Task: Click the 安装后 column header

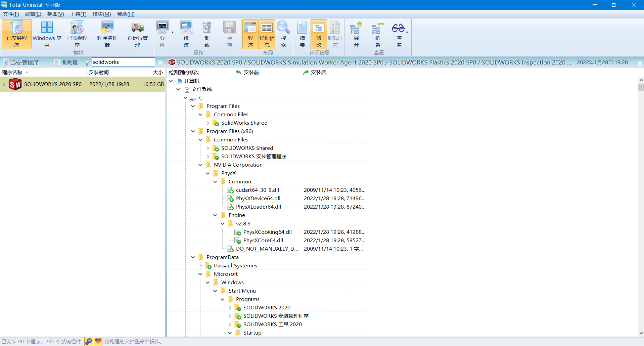Action: 334,72
